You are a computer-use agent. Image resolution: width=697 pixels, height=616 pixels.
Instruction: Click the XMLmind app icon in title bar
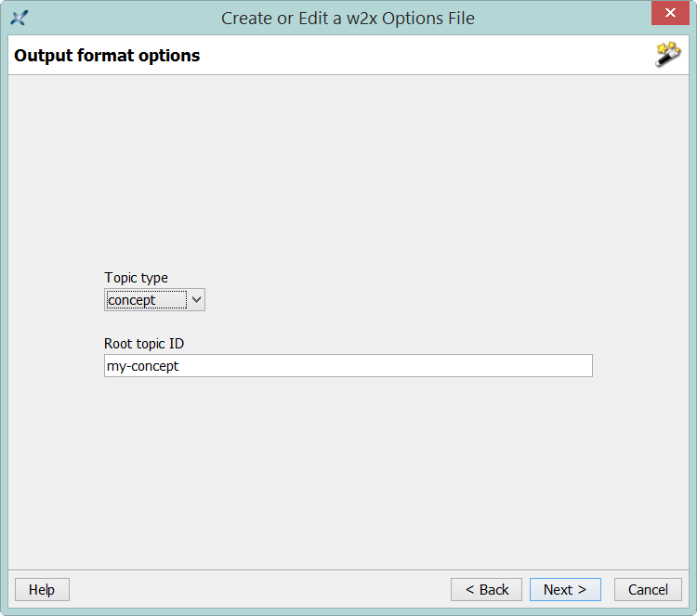pyautogui.click(x=20, y=18)
